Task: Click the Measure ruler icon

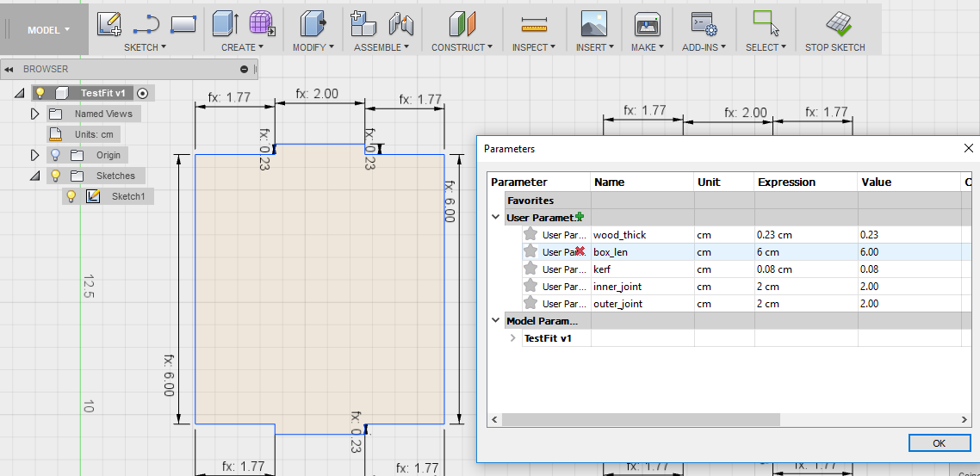Action: pos(535,24)
